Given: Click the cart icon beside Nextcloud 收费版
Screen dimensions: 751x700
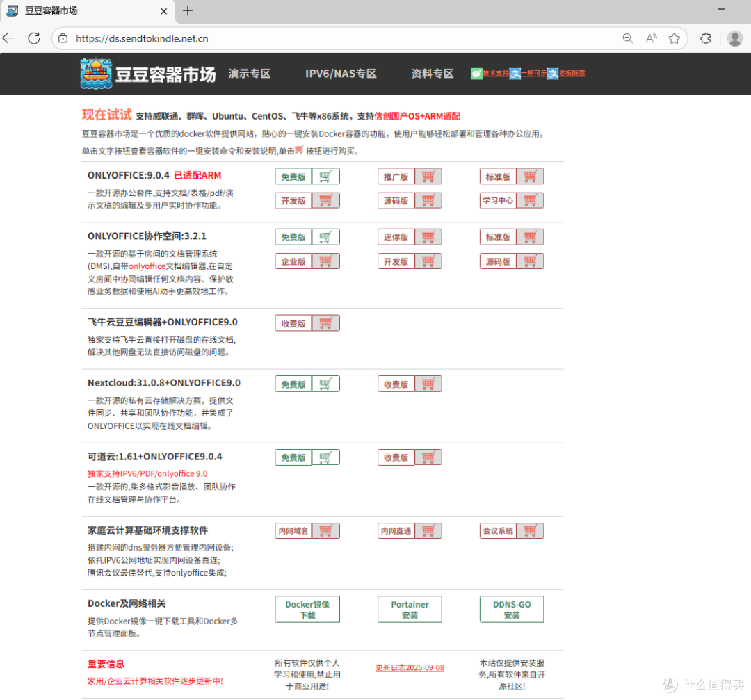Looking at the screenshot, I should pos(428,384).
